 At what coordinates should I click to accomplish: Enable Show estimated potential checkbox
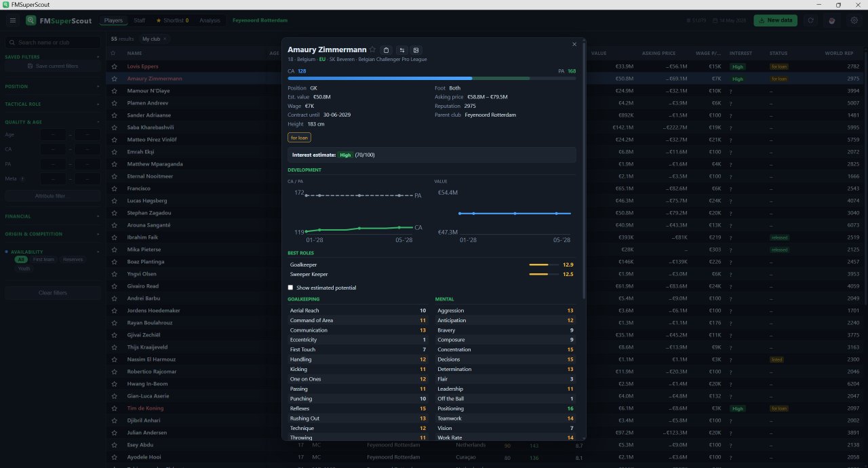point(290,288)
